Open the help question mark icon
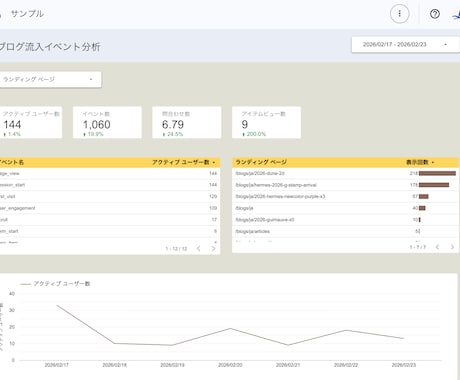The width and height of the screenshot is (460, 380). [x=435, y=14]
